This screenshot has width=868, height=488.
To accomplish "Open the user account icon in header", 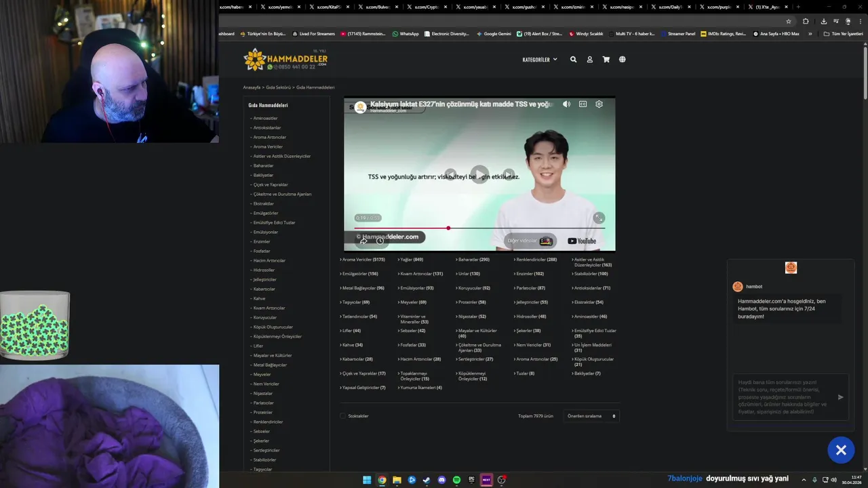I will tap(589, 60).
